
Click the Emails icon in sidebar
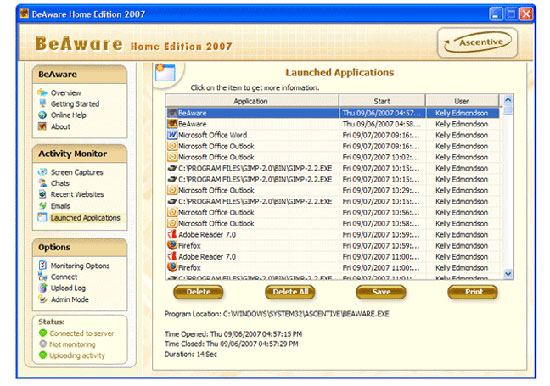42,205
